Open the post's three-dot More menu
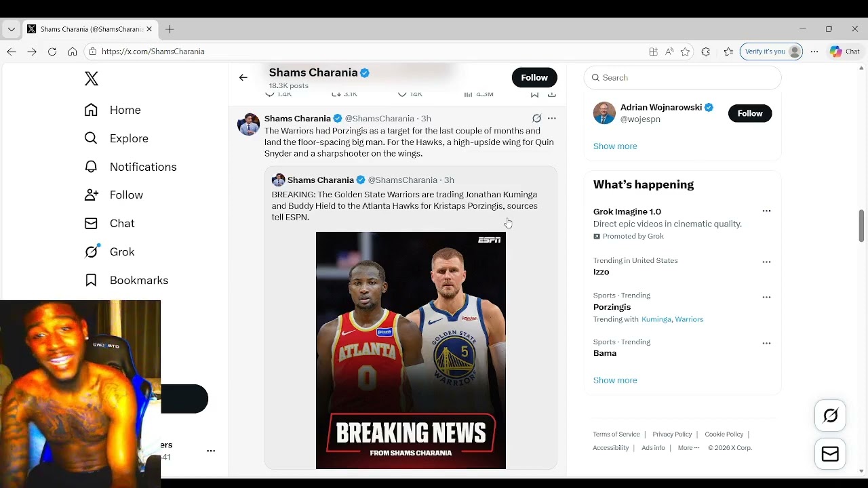868x488 pixels. [552, 119]
